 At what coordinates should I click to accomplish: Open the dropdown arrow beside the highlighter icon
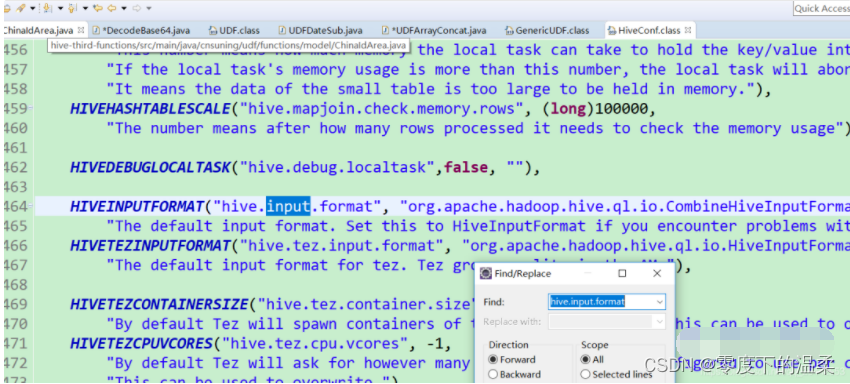33,8
